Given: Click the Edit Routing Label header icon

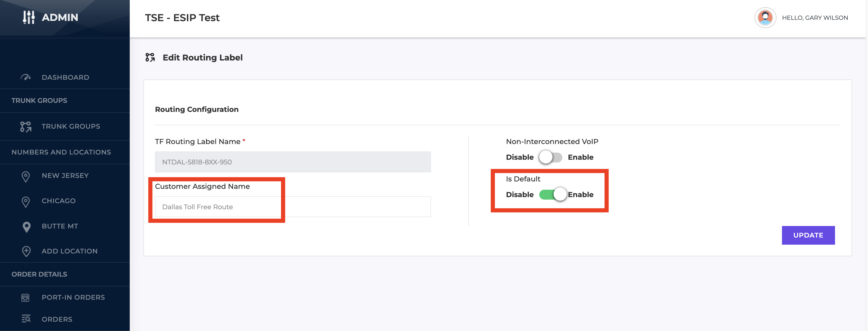Looking at the screenshot, I should (150, 57).
